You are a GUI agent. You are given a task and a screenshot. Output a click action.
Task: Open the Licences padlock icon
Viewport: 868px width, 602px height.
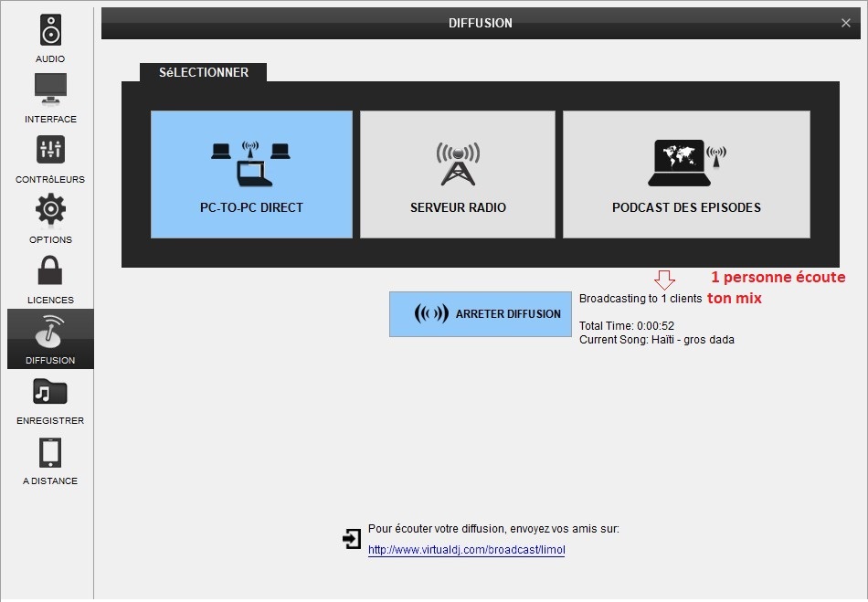[50, 270]
